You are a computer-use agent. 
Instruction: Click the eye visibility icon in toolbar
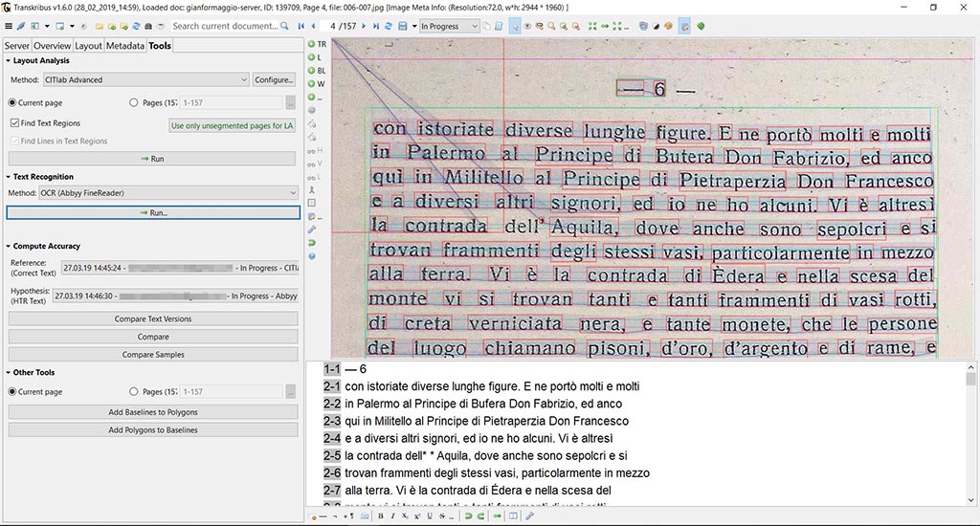click(x=527, y=26)
